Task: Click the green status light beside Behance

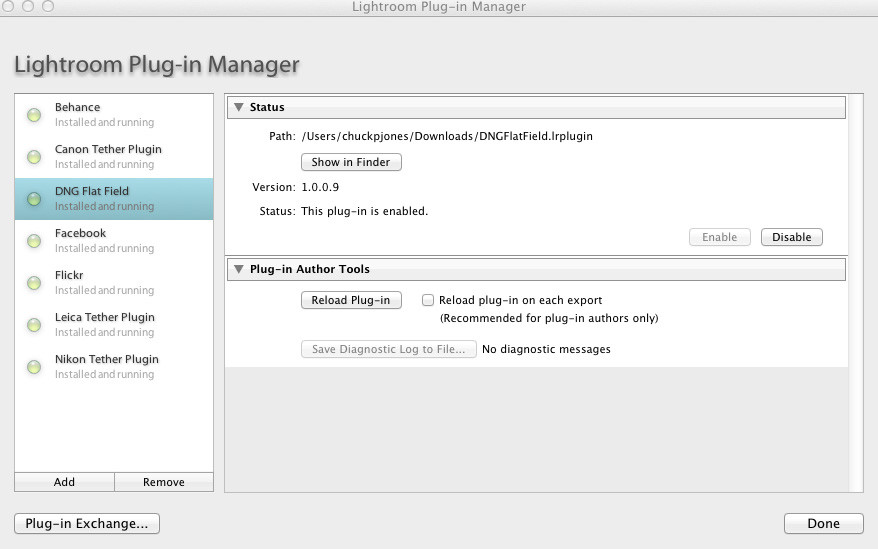Action: point(34,115)
